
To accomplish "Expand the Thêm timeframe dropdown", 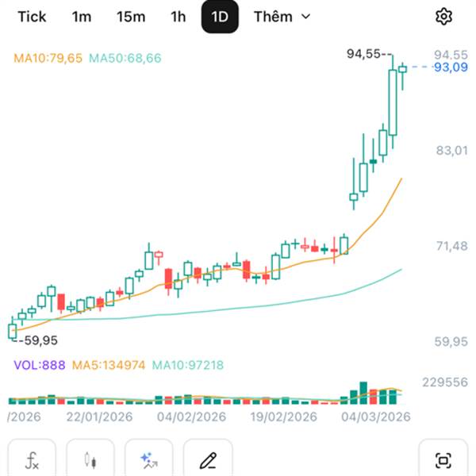I will (282, 17).
